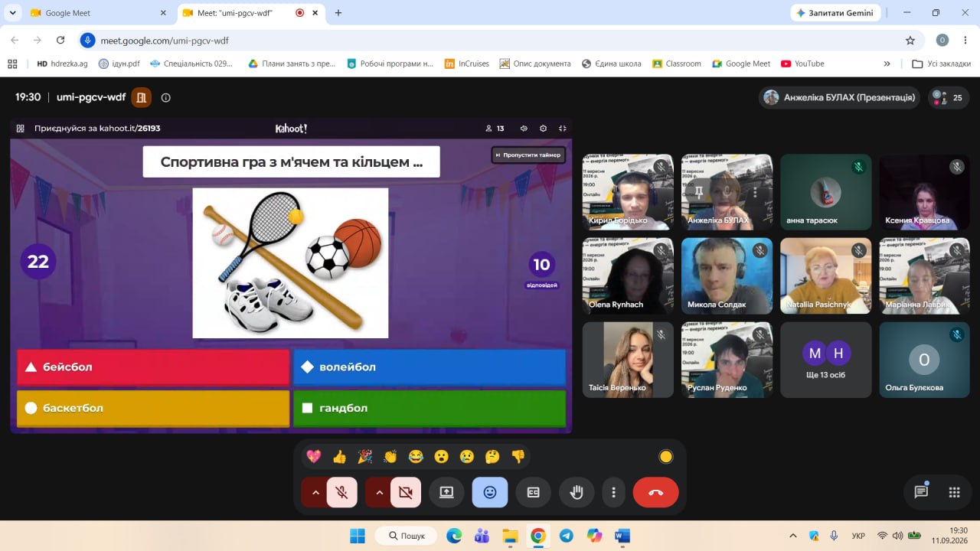Unmute the microphone
Image resolution: width=980 pixels, height=551 pixels.
click(x=342, y=493)
